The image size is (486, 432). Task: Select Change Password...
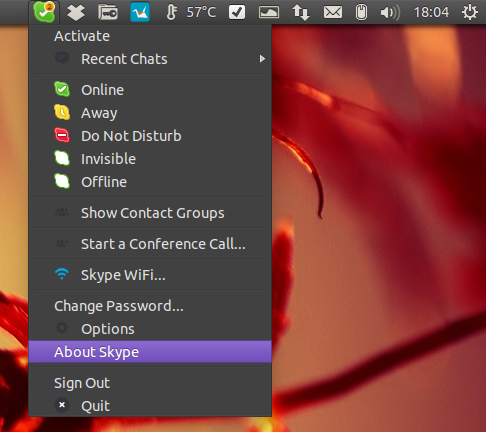[x=150, y=306]
